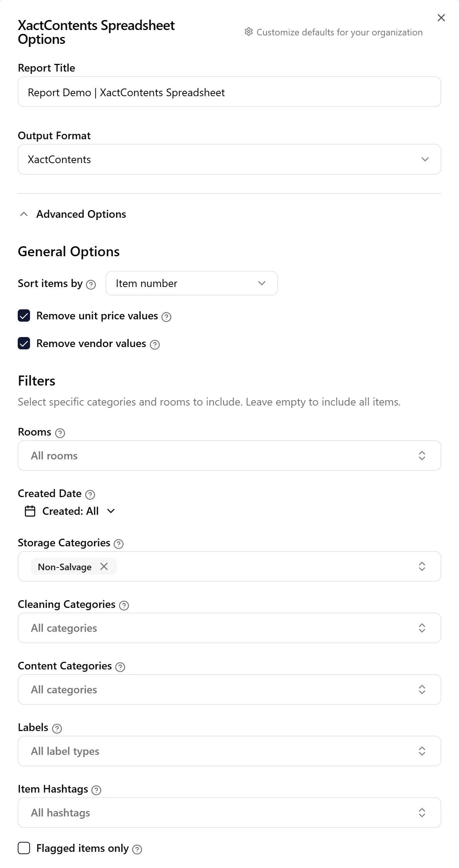The height and width of the screenshot is (868, 459).
Task: Open the Sort items by dropdown
Action: click(192, 283)
